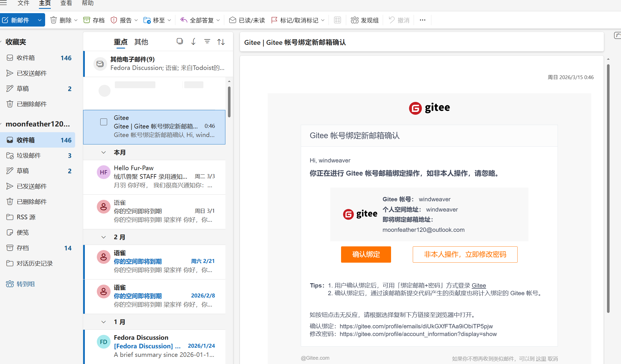Viewport: 621px width, 364px height.
Task: Open Favorites Deleted Items folder
Action: click(x=37, y=104)
